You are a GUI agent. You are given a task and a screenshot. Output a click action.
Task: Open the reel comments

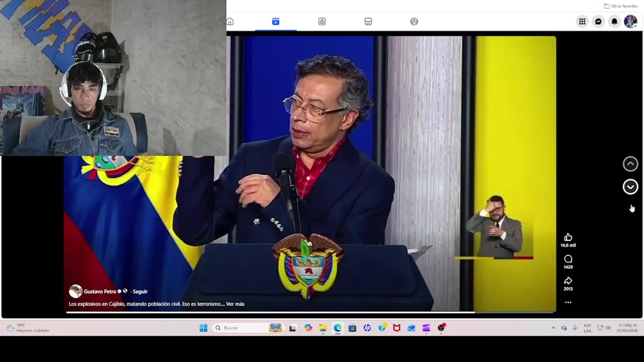568,259
